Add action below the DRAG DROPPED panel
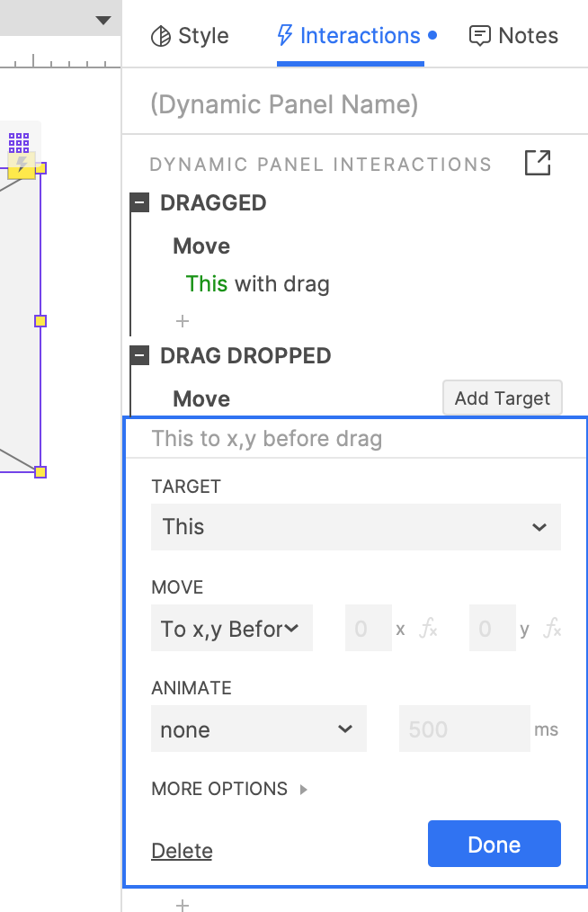588x912 pixels. 183,904
